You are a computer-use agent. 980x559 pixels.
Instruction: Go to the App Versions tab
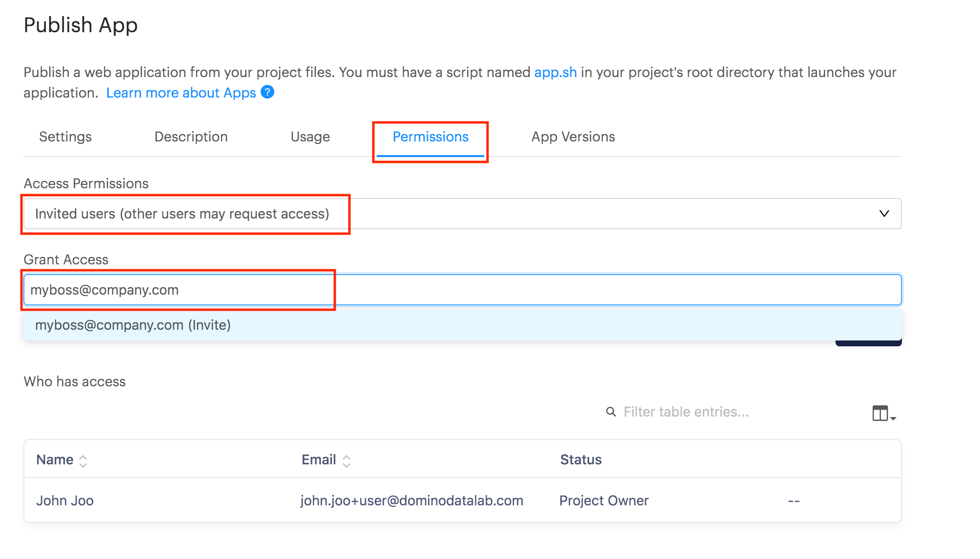[x=573, y=137]
